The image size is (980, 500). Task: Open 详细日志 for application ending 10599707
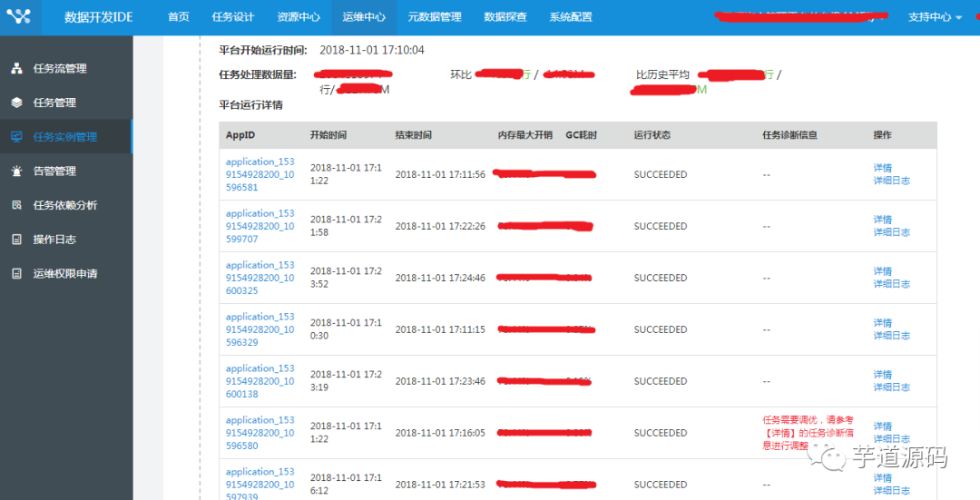(891, 232)
